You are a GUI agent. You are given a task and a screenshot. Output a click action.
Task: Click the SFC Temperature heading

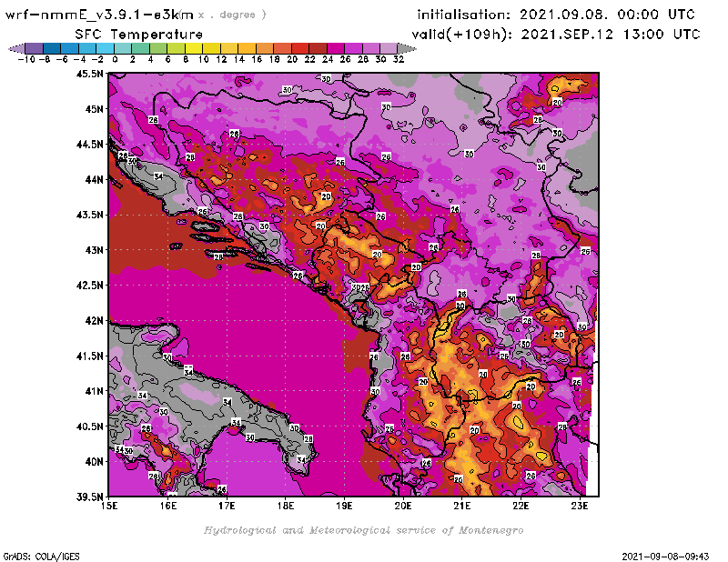pyautogui.click(x=139, y=35)
